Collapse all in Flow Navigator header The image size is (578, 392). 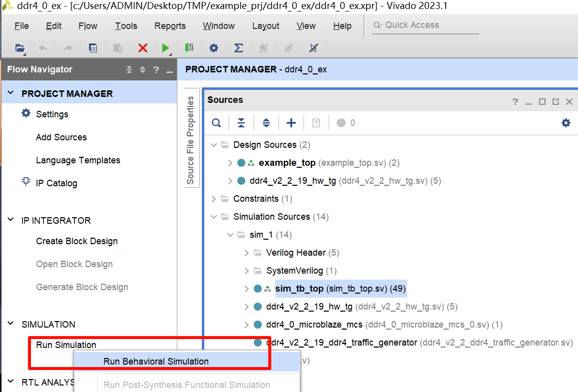pos(129,69)
